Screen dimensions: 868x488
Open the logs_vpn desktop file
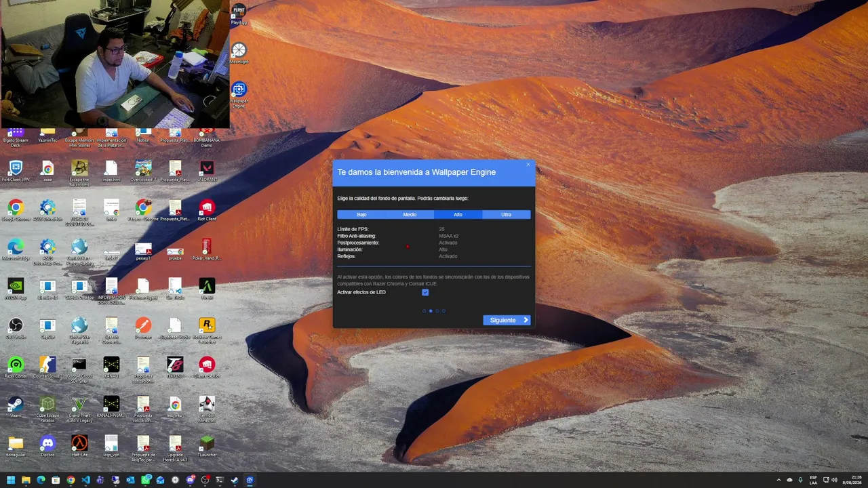point(111,447)
